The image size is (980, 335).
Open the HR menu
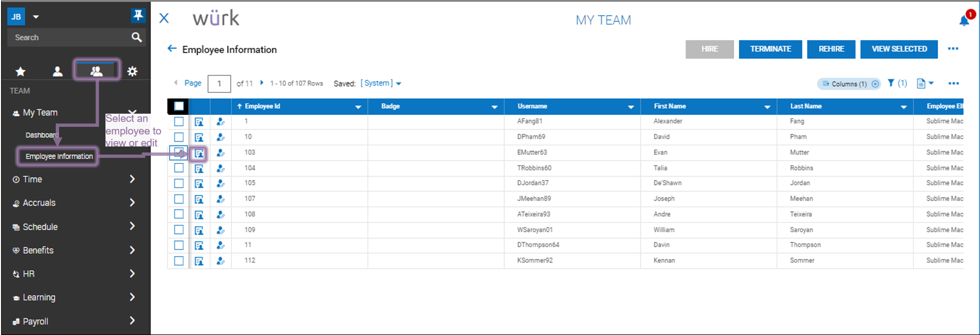28,274
